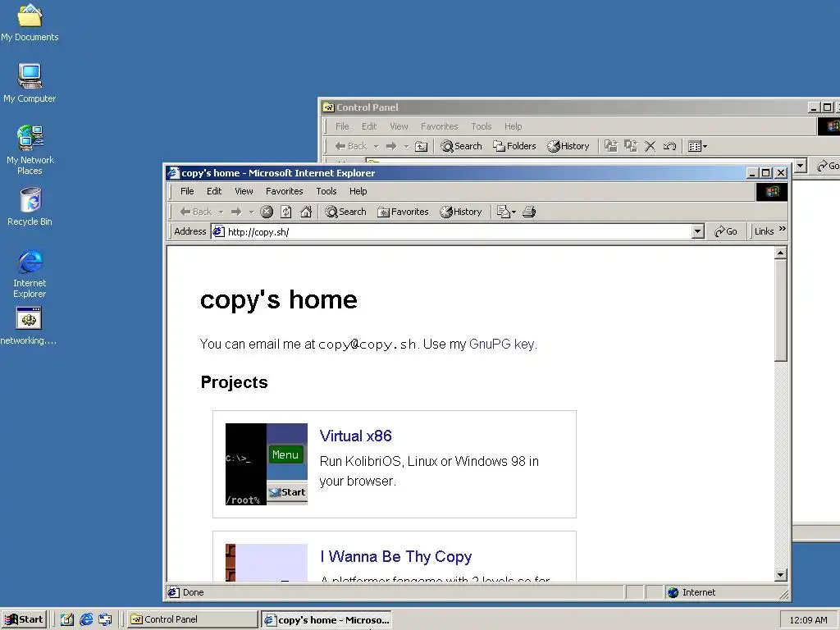Select the Recycle Bin desktop icon

point(30,207)
